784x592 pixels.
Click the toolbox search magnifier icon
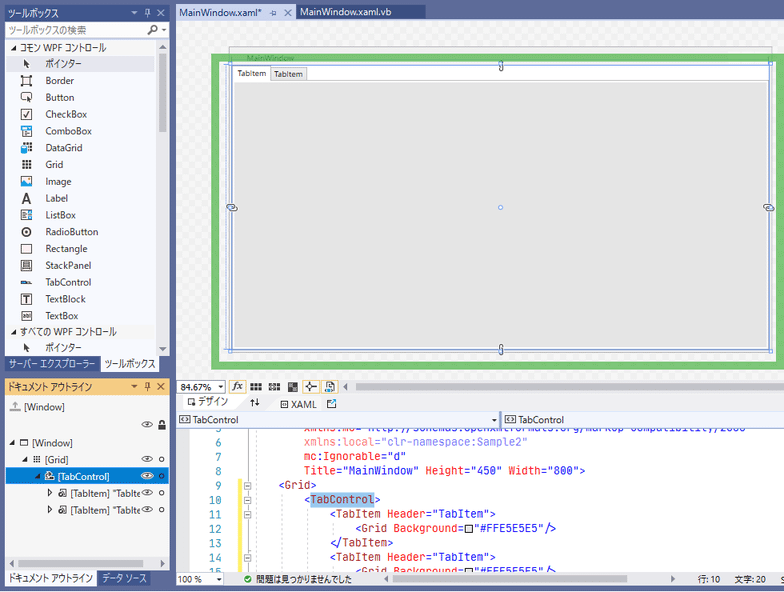pyautogui.click(x=152, y=30)
